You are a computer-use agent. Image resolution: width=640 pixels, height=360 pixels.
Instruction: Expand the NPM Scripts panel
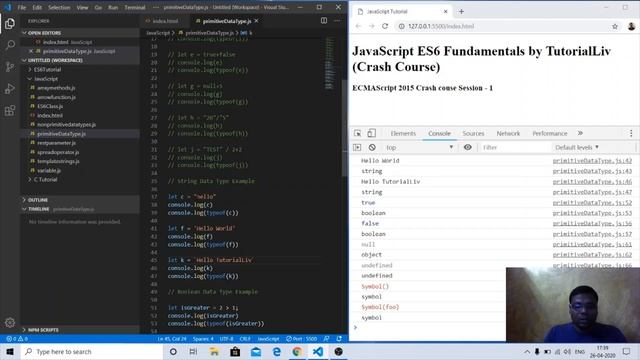80,329
